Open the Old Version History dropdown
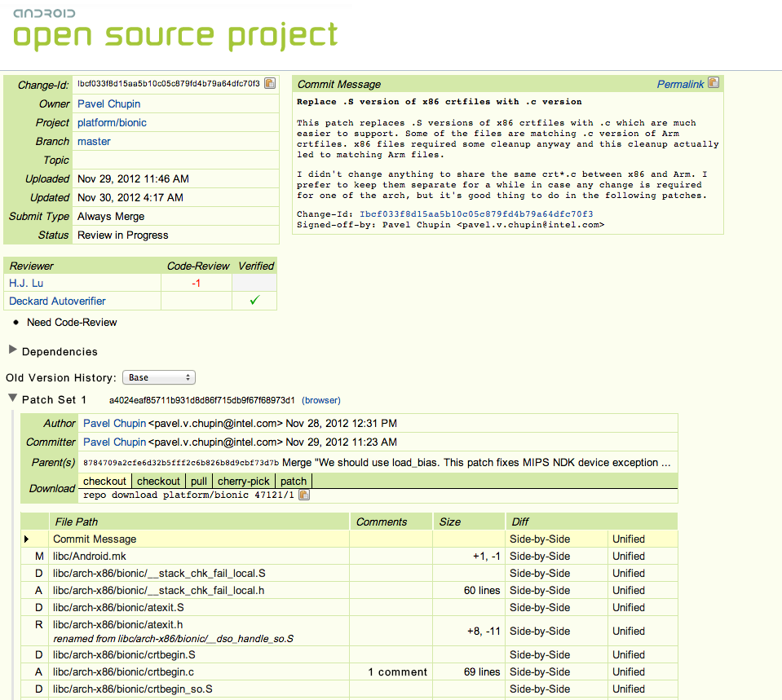Screen dimensions: 782x700 pyautogui.click(x=159, y=377)
